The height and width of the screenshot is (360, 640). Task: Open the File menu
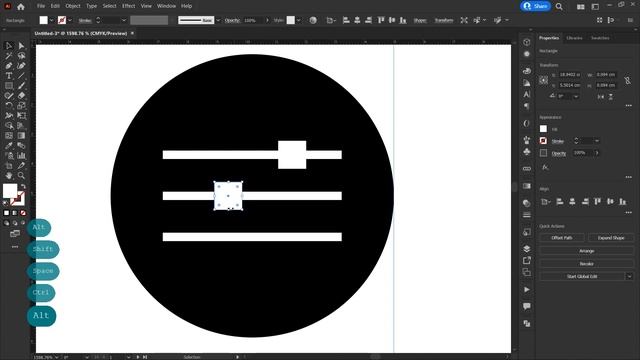(x=41, y=6)
